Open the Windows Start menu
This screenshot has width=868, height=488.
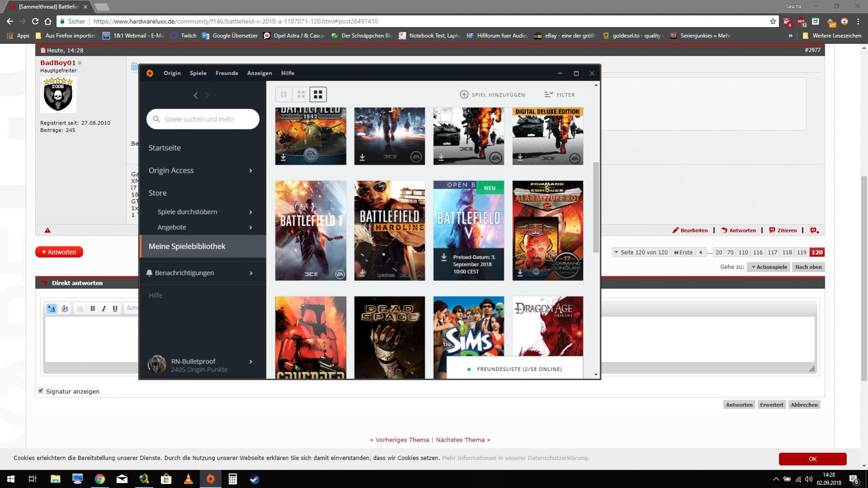(11, 479)
